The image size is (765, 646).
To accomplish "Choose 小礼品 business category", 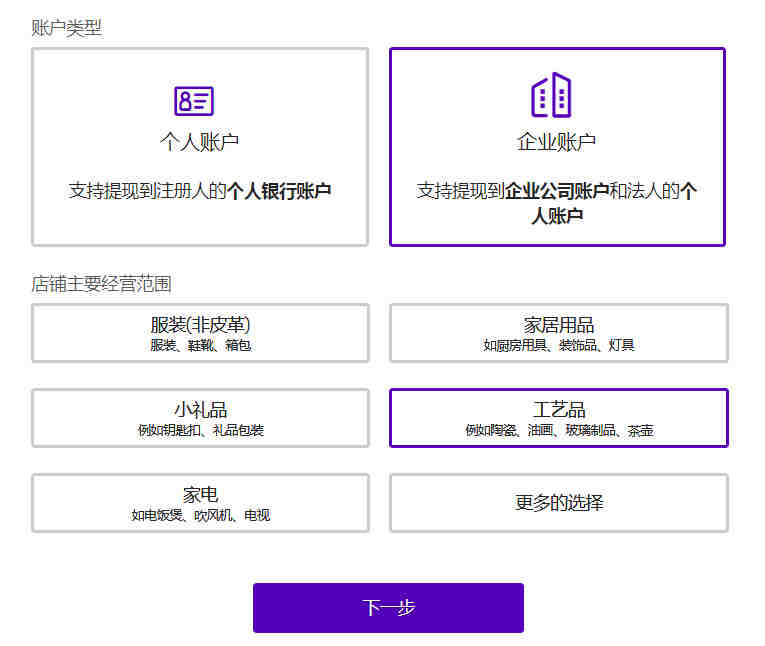I will [x=200, y=418].
